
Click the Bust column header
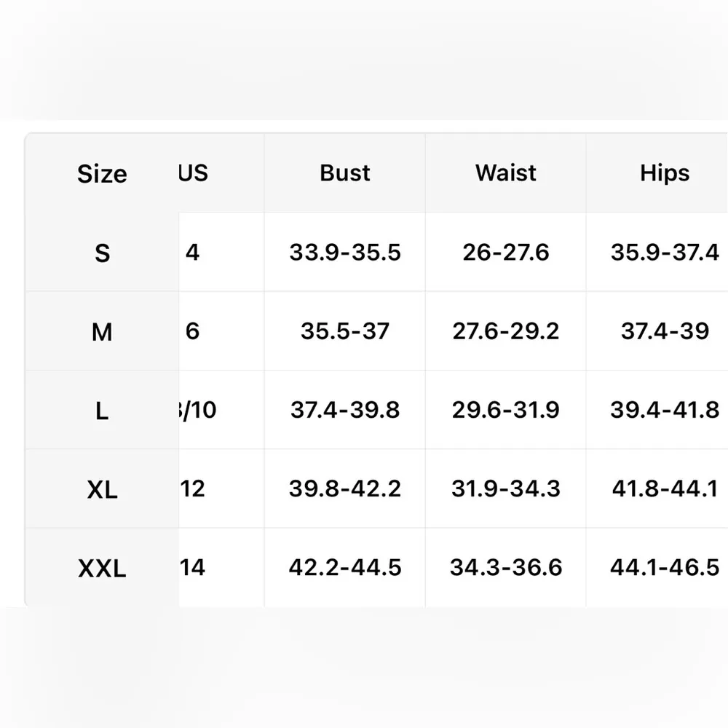pos(345,173)
